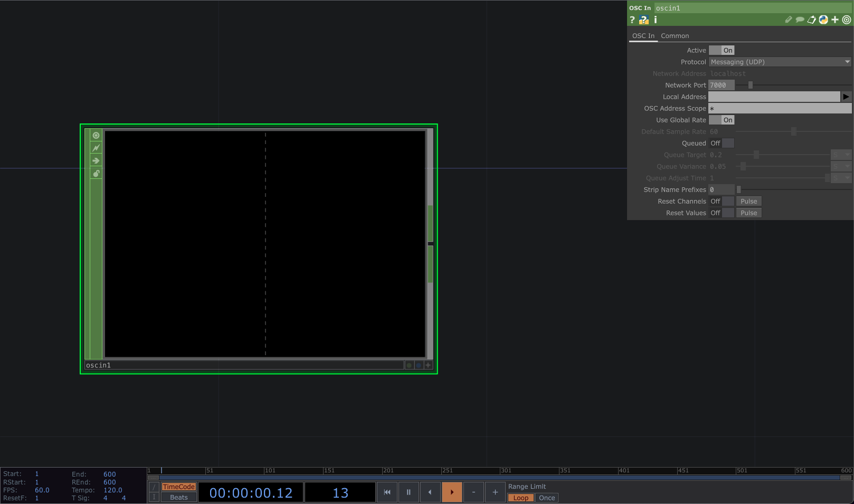Toggle viewer active circle icon on oscin1

(96, 136)
